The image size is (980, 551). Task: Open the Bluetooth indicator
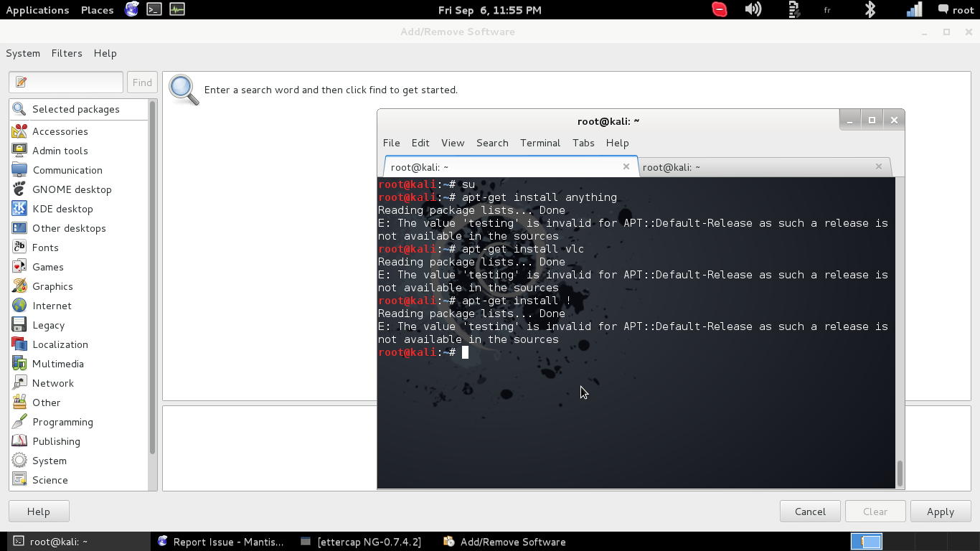pyautogui.click(x=870, y=9)
